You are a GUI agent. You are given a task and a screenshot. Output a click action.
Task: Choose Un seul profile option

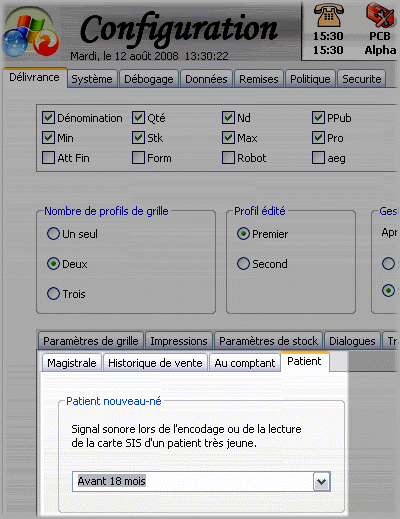(53, 234)
